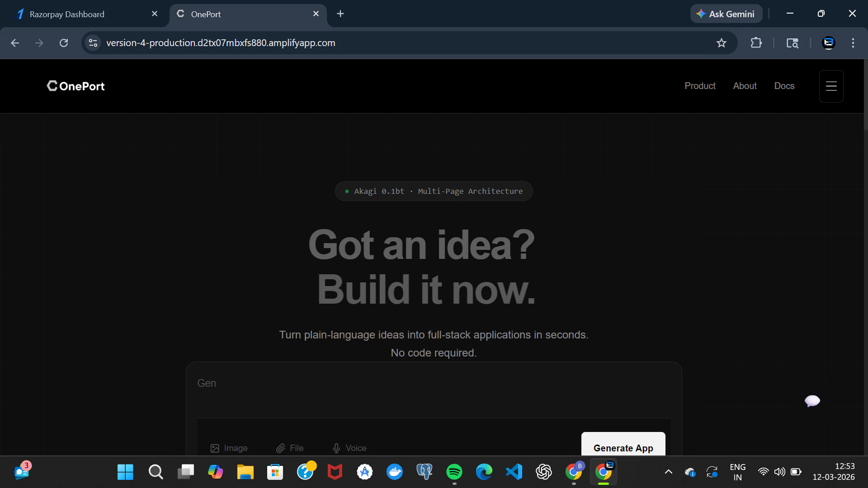
Task: Click the OnePort logo in the header
Action: 75,86
